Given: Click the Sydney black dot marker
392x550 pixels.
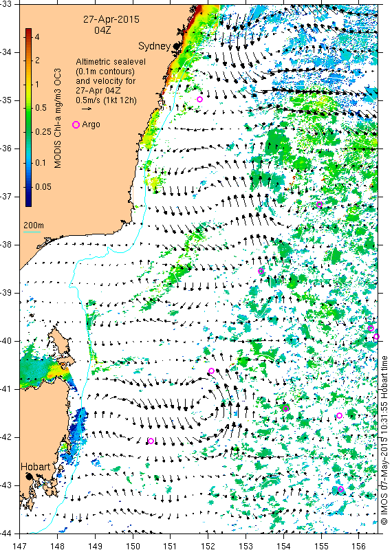Looking at the screenshot, I should click(x=175, y=45).
